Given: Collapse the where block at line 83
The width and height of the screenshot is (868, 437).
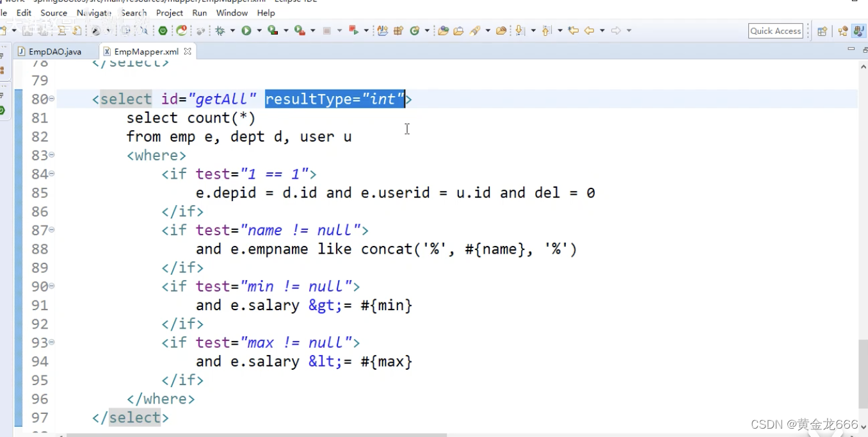Looking at the screenshot, I should pos(52,155).
